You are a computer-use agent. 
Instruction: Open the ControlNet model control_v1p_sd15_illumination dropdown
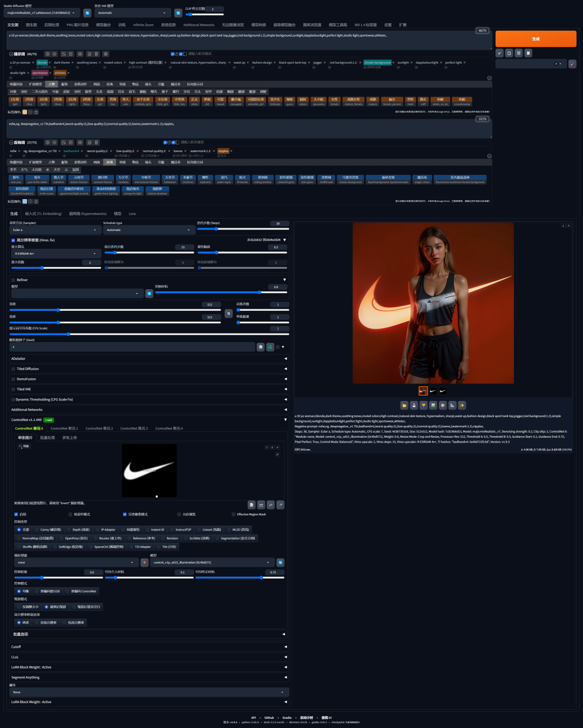tap(212, 562)
